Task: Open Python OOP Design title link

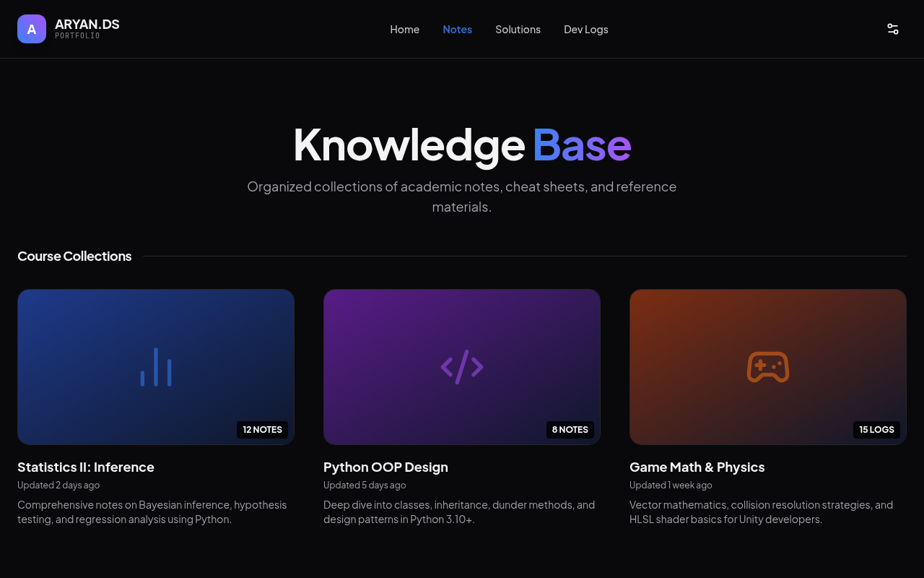Action: pyautogui.click(x=385, y=467)
